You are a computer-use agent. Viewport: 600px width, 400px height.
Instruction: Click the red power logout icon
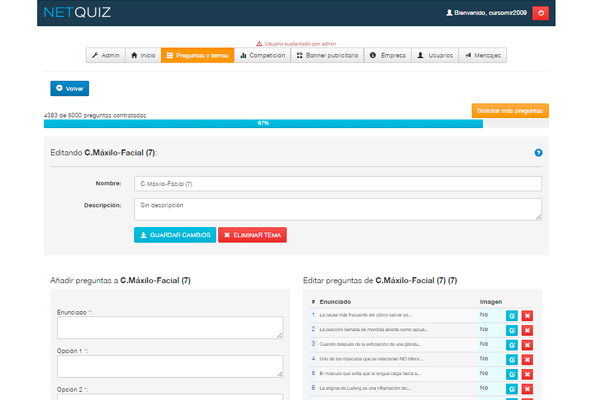[x=540, y=13]
